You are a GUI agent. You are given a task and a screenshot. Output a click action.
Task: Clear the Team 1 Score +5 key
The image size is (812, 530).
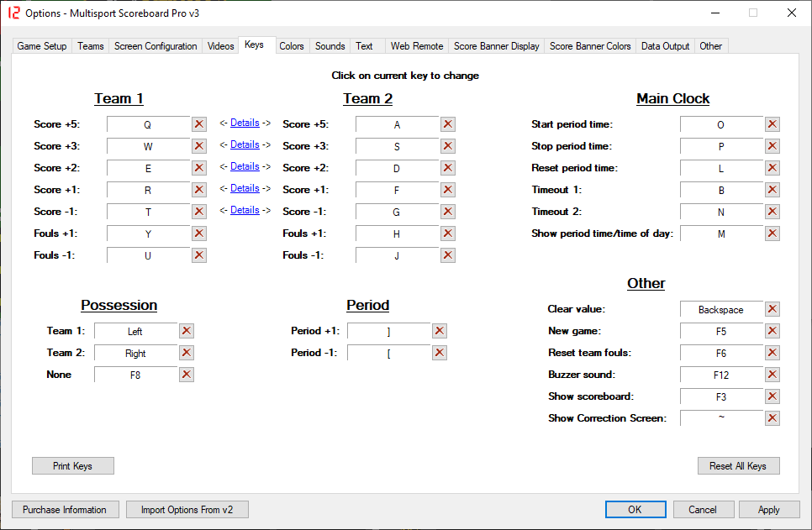(199, 124)
